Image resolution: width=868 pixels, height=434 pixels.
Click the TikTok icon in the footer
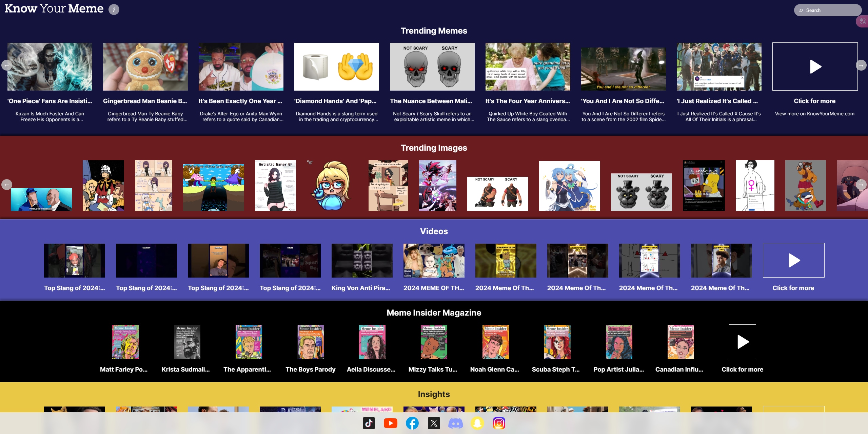click(x=368, y=423)
